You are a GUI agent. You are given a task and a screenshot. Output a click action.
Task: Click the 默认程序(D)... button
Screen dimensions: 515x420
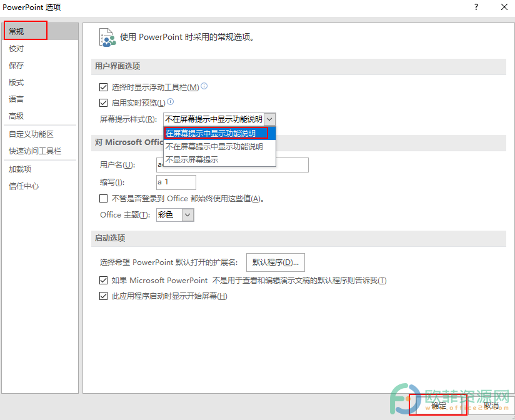(275, 262)
